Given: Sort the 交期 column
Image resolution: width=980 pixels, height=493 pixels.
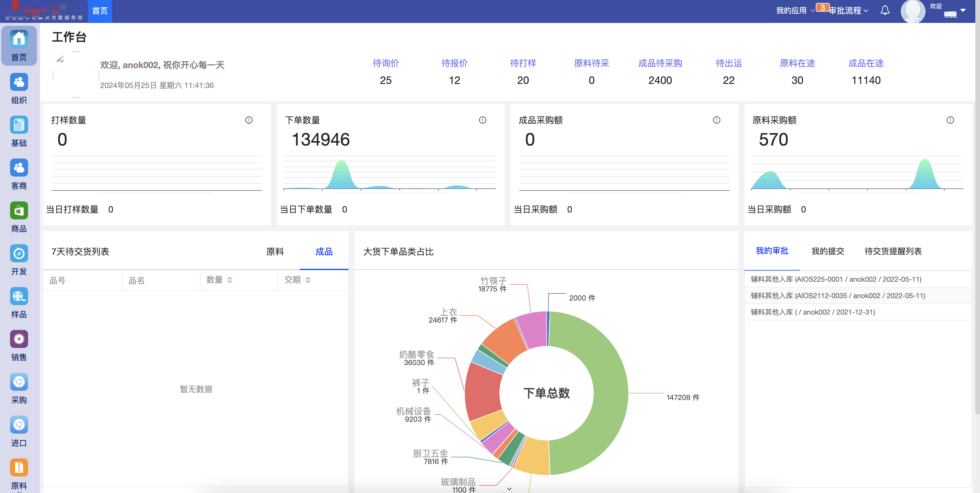Looking at the screenshot, I should tap(308, 280).
